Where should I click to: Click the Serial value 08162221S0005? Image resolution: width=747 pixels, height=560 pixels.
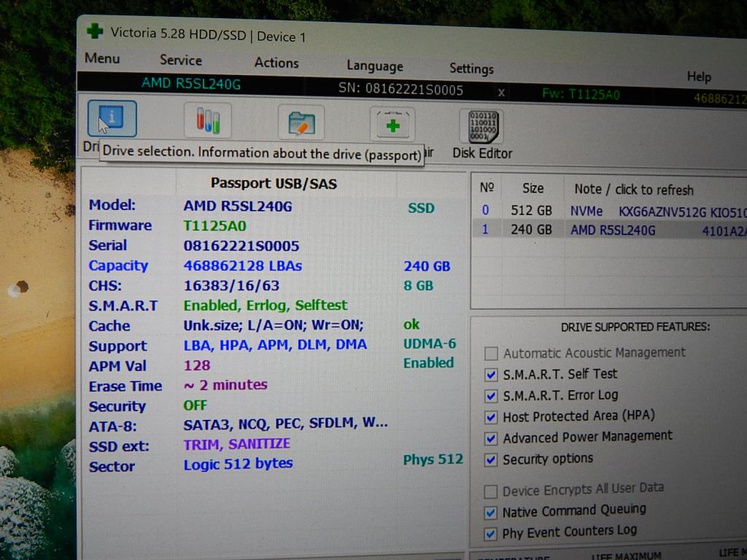click(241, 246)
